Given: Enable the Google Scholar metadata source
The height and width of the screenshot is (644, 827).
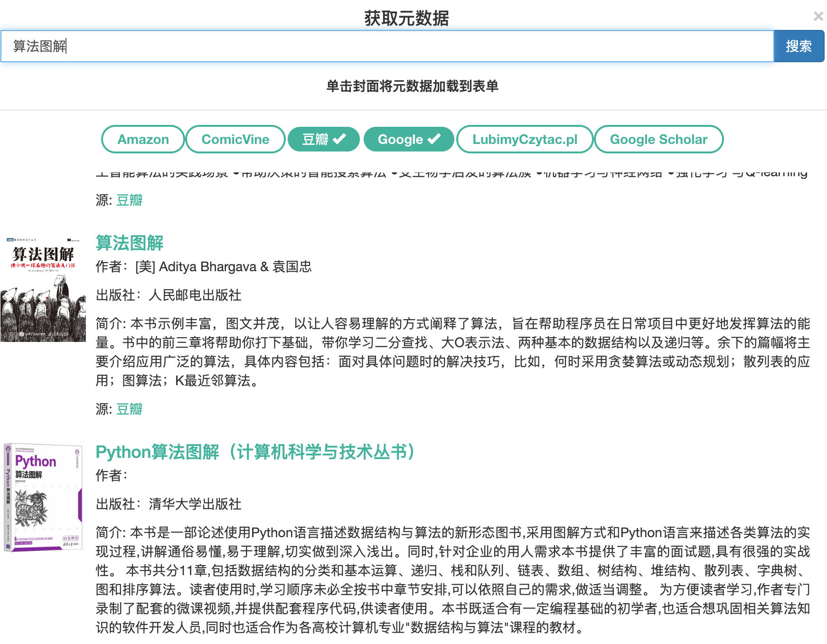Looking at the screenshot, I should pyautogui.click(x=659, y=139).
